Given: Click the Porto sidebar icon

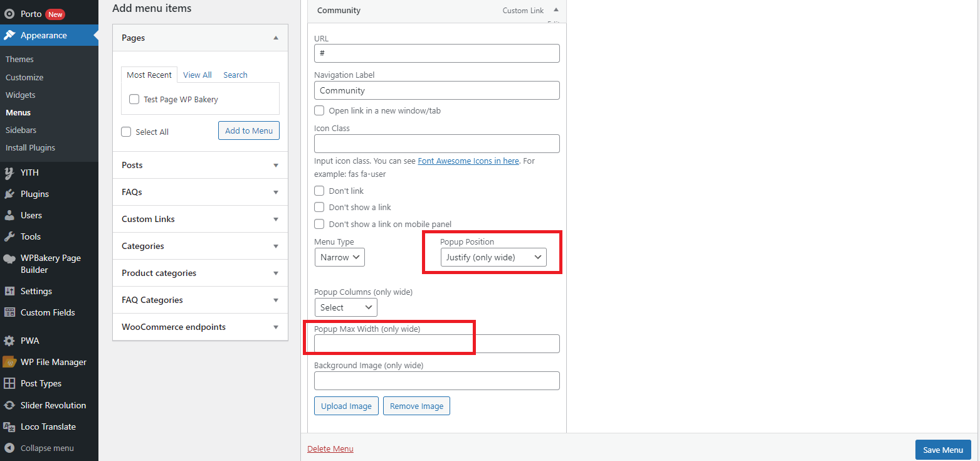Looking at the screenshot, I should (x=9, y=14).
